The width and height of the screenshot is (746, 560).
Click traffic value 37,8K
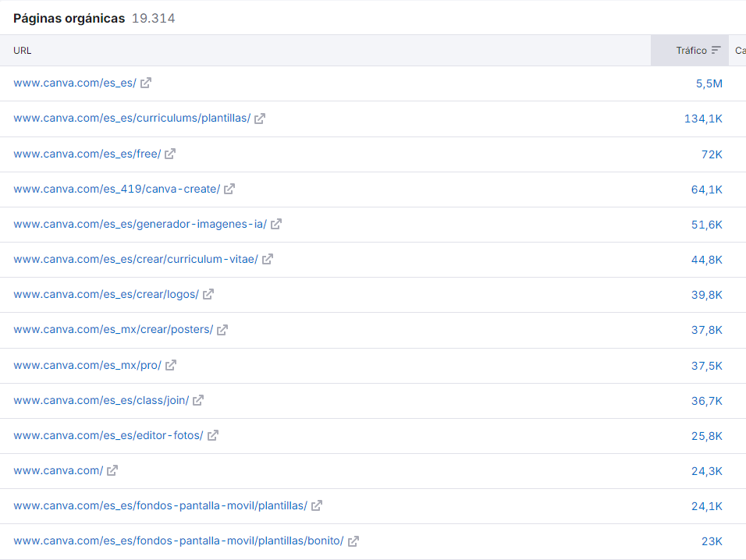point(706,331)
